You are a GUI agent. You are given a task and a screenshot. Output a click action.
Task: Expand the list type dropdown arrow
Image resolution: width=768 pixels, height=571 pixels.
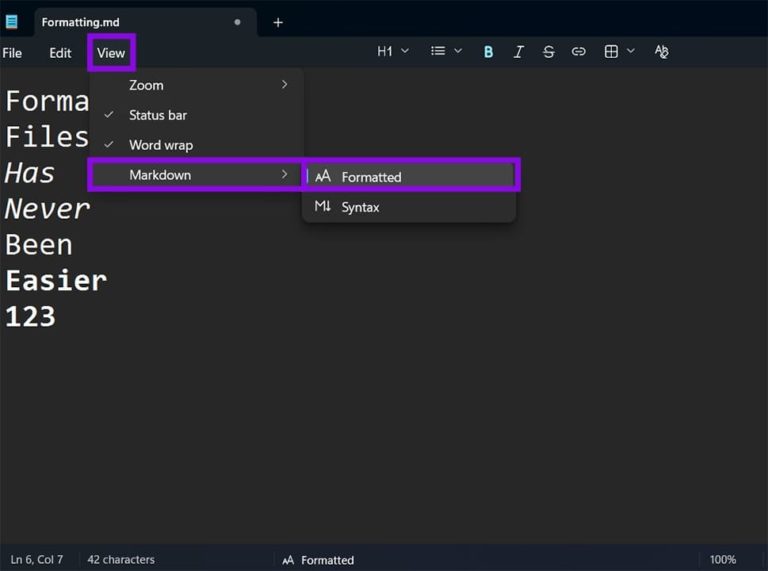458,51
